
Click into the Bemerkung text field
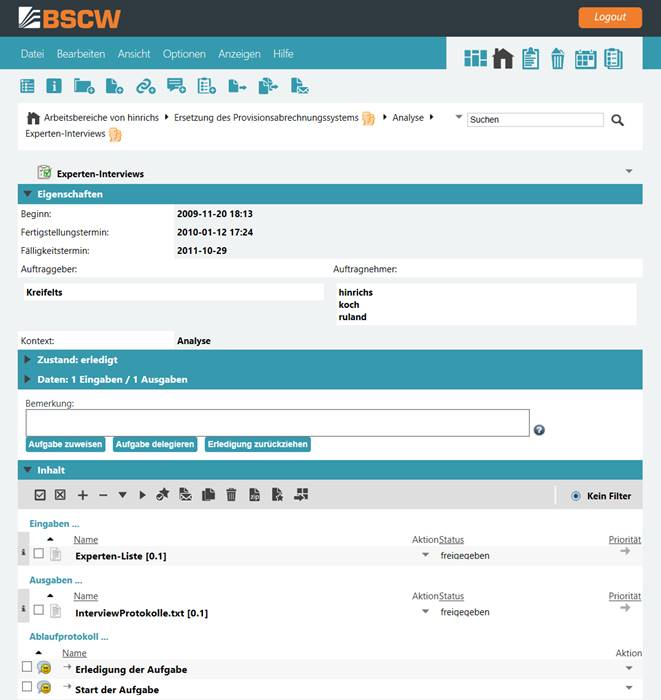point(277,423)
